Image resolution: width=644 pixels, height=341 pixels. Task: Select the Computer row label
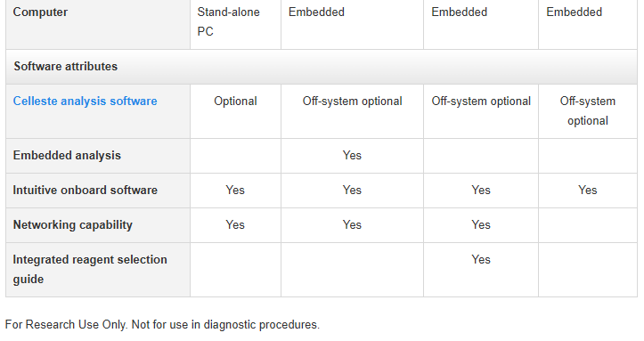(40, 12)
